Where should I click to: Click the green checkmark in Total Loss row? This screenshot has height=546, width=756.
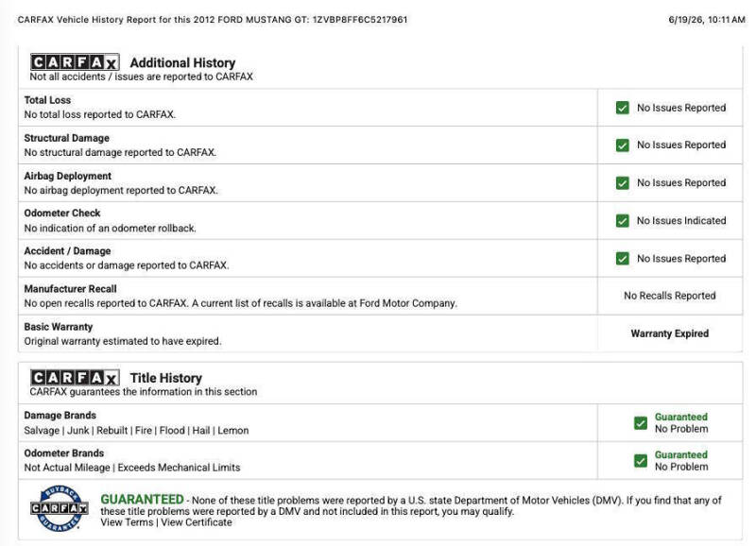pos(622,108)
